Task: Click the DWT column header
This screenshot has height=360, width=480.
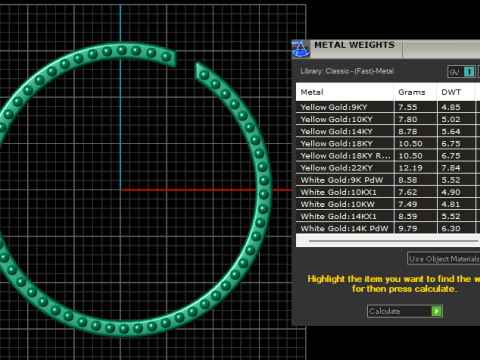Action: [x=456, y=92]
